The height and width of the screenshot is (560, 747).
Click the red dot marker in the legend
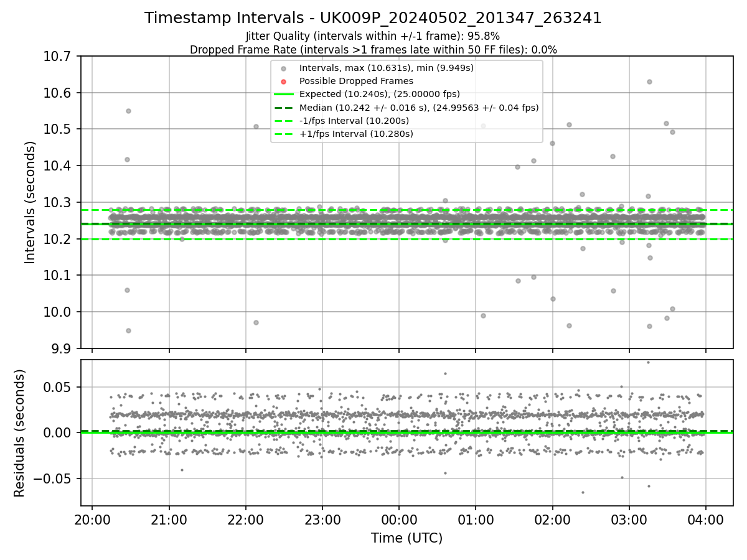click(283, 82)
